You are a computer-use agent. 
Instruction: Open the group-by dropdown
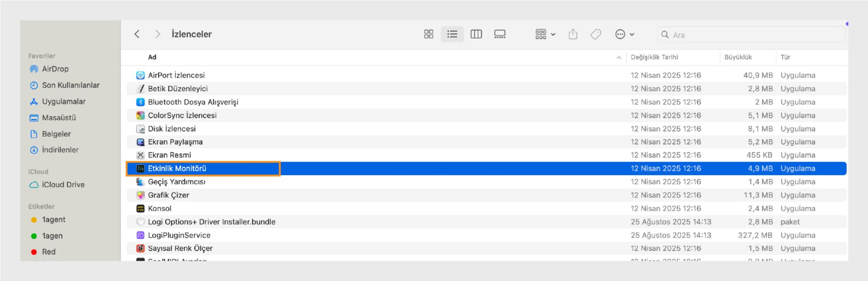[x=545, y=34]
